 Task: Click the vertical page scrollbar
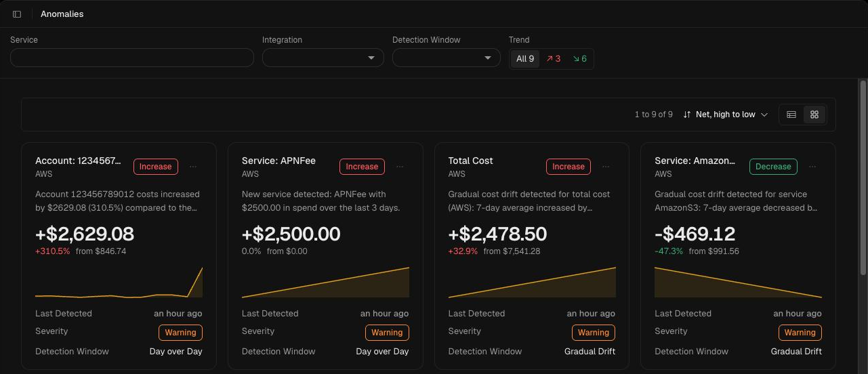pyautogui.click(x=863, y=178)
